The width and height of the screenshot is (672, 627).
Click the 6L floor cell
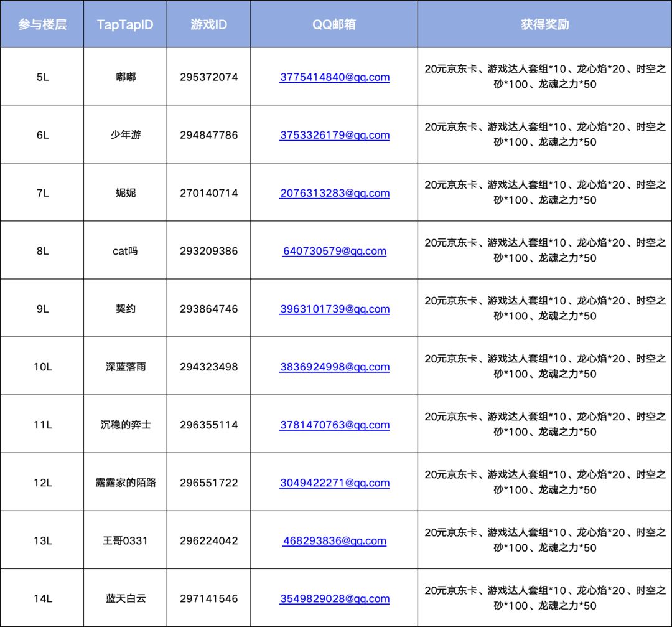pyautogui.click(x=42, y=134)
